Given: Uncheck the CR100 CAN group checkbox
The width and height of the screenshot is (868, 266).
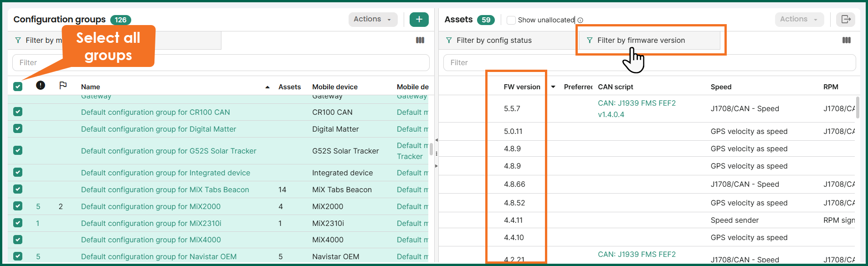Looking at the screenshot, I should 18,112.
